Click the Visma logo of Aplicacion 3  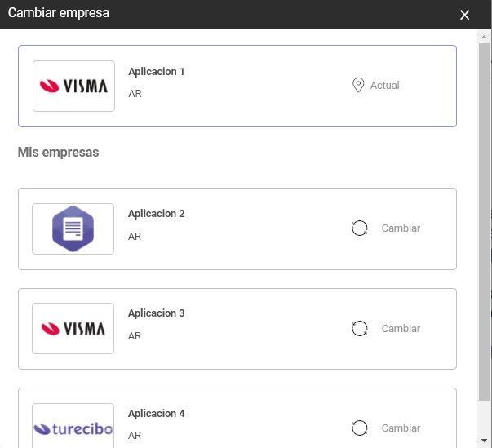tap(73, 329)
